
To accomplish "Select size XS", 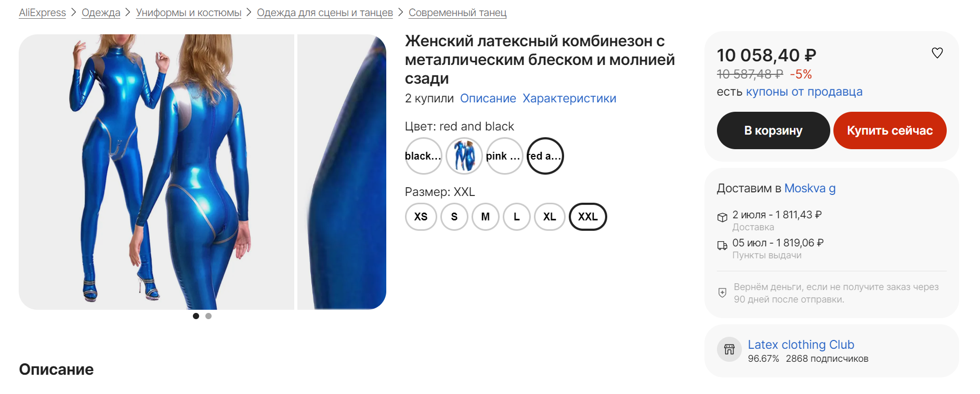I will tap(421, 217).
